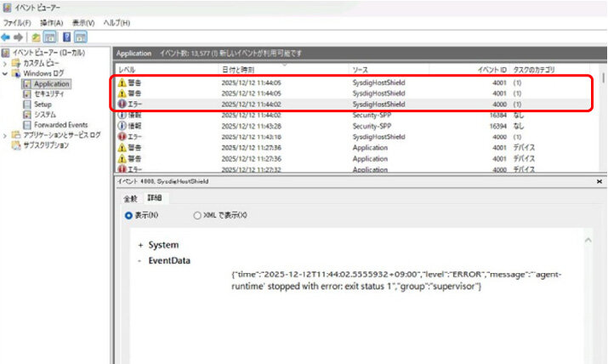This screenshot has height=364, width=608.
Task: Click the Up one level folder icon
Action: click(36, 37)
